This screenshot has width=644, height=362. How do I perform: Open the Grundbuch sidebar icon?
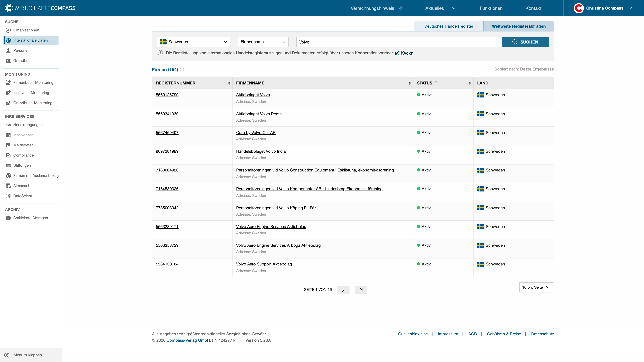pos(8,61)
